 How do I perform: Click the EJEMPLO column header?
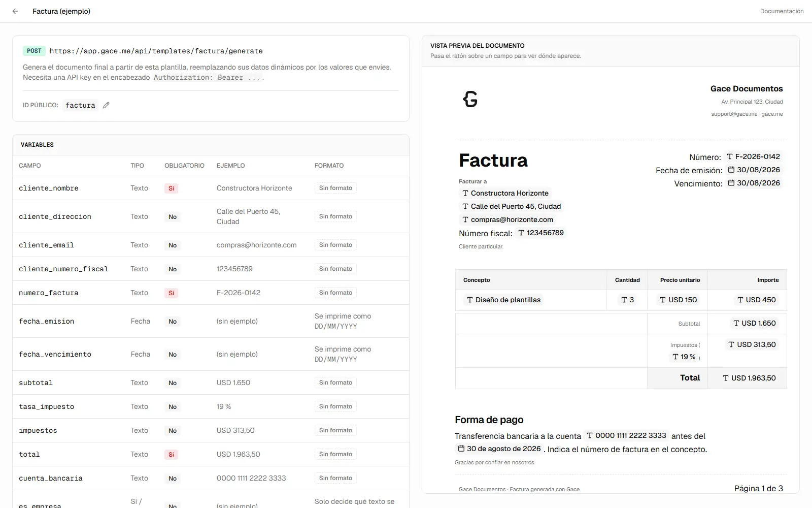point(231,166)
